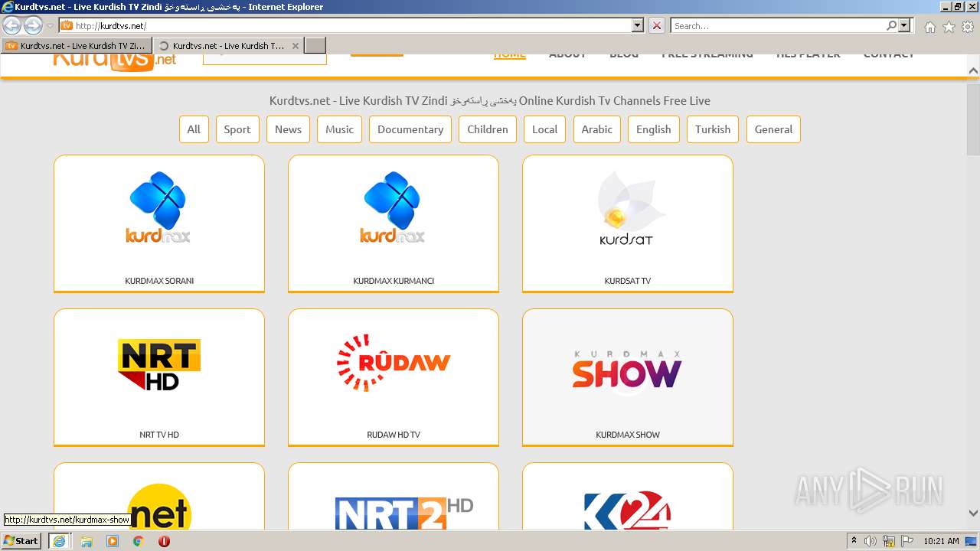Open IE Tools gear icon

point(968,26)
